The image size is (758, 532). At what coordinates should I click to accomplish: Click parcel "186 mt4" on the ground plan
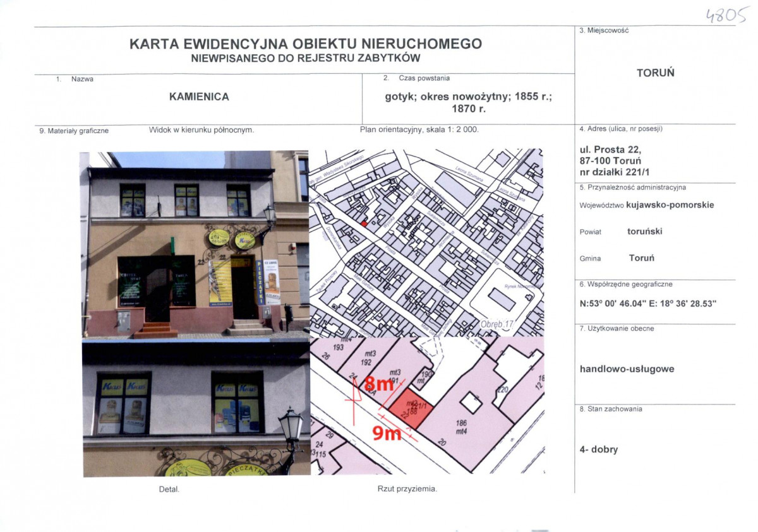click(461, 428)
